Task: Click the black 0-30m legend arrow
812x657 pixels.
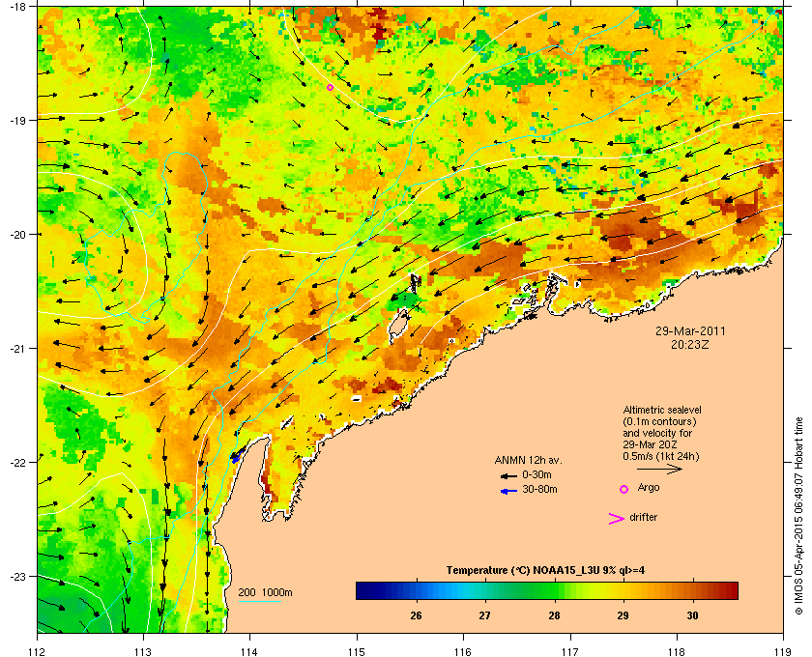Action: 508,475
